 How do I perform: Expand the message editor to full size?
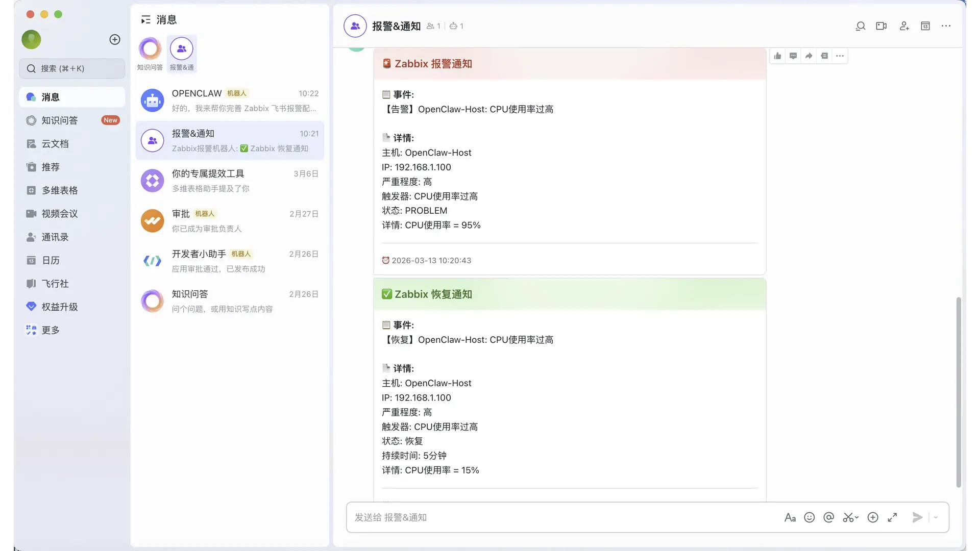(x=892, y=517)
